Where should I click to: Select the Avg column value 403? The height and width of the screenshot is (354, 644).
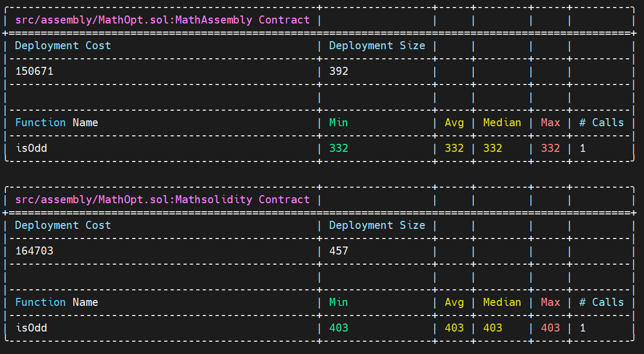pos(454,328)
